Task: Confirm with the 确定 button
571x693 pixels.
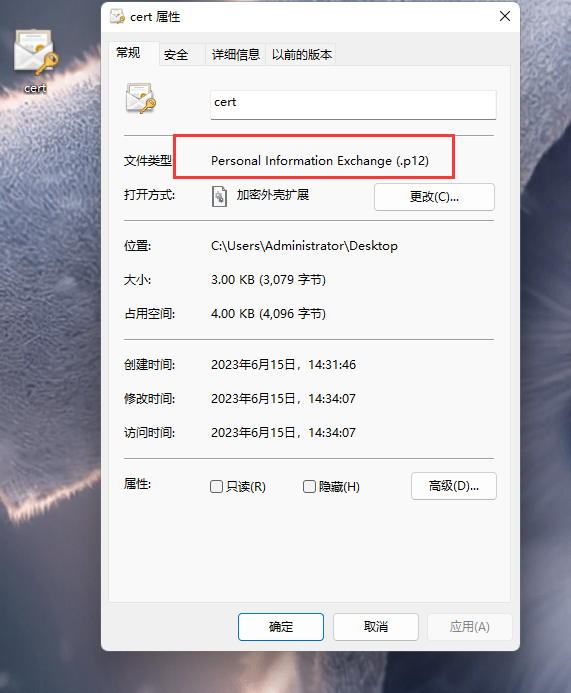Action: coord(281,627)
